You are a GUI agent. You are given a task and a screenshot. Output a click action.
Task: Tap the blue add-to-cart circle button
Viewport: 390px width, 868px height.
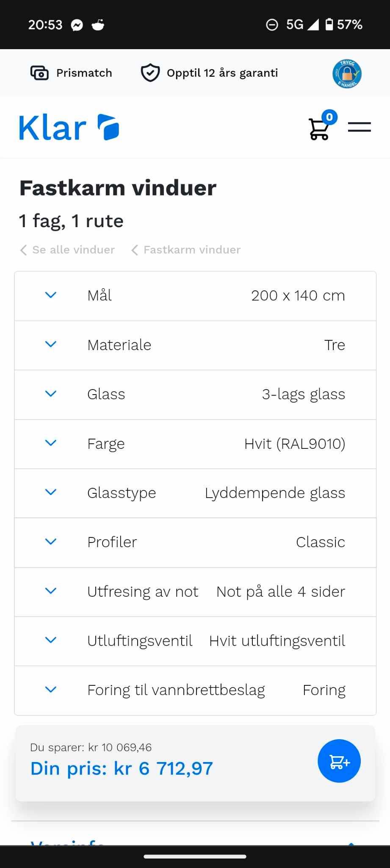(x=338, y=761)
